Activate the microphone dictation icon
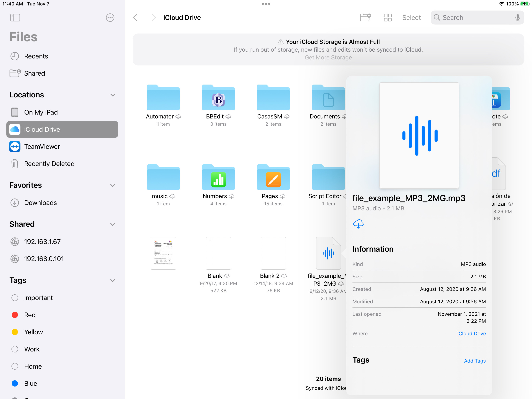 (x=517, y=17)
